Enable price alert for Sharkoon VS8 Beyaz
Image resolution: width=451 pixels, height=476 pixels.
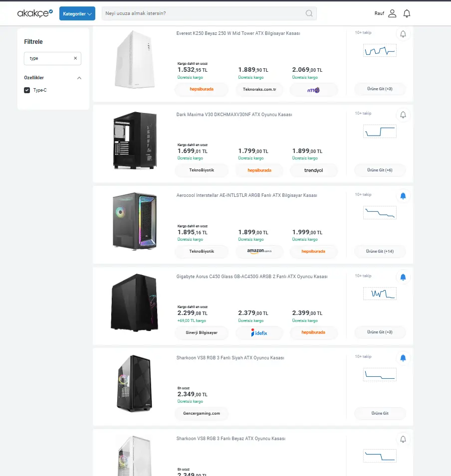point(403,439)
